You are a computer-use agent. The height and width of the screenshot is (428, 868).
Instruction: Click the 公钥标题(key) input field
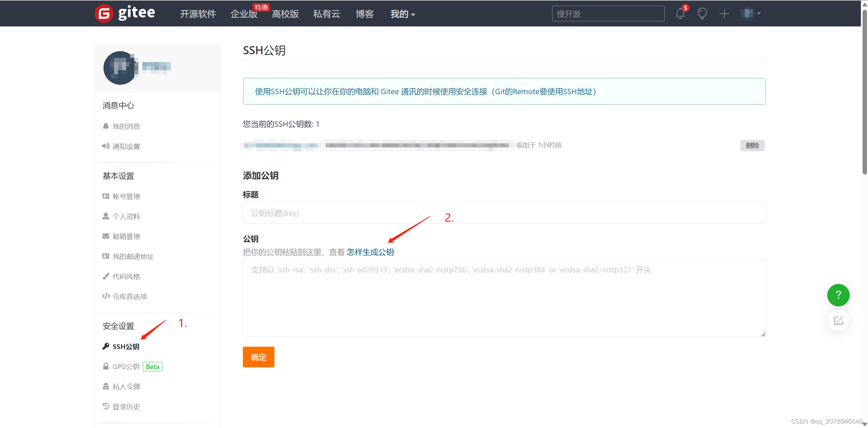[504, 213]
